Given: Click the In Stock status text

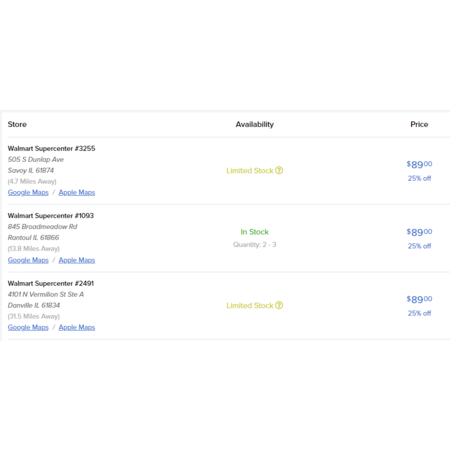Looking at the screenshot, I should pos(255,232).
